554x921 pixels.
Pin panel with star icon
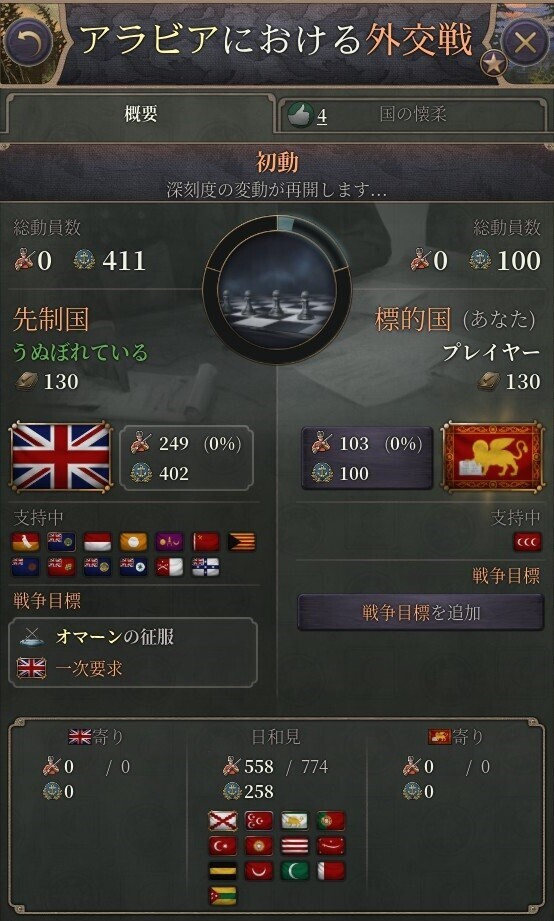point(493,63)
